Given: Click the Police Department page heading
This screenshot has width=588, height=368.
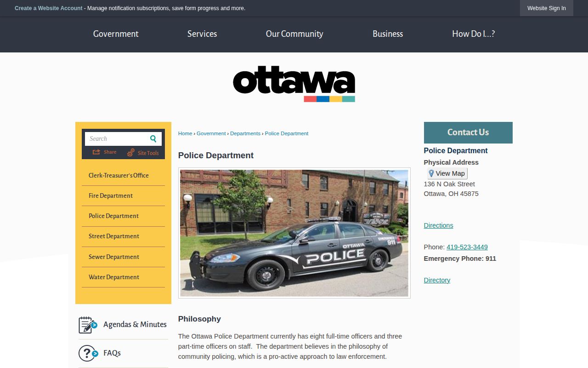Looking at the screenshot, I should (x=216, y=155).
